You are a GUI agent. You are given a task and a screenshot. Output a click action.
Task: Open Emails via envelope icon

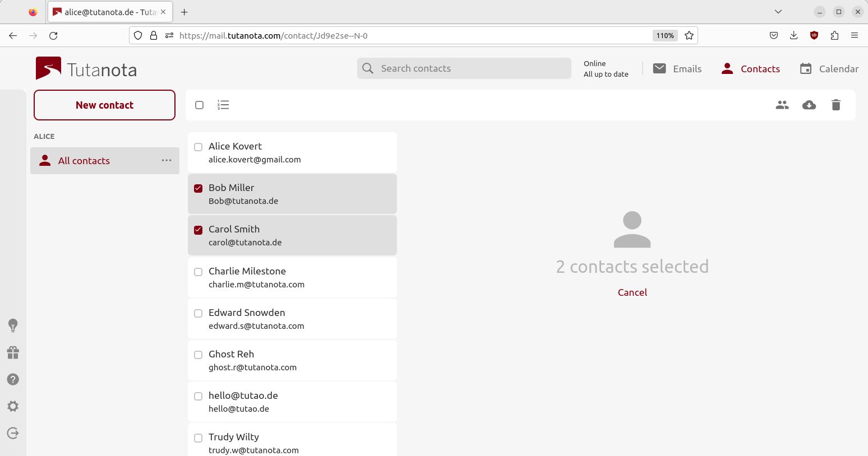click(x=660, y=68)
